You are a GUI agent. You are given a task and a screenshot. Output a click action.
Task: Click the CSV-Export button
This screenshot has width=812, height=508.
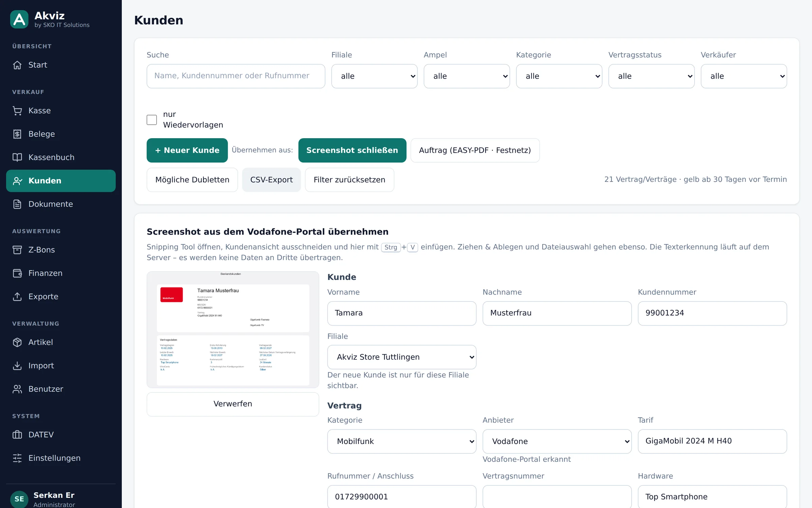point(271,180)
